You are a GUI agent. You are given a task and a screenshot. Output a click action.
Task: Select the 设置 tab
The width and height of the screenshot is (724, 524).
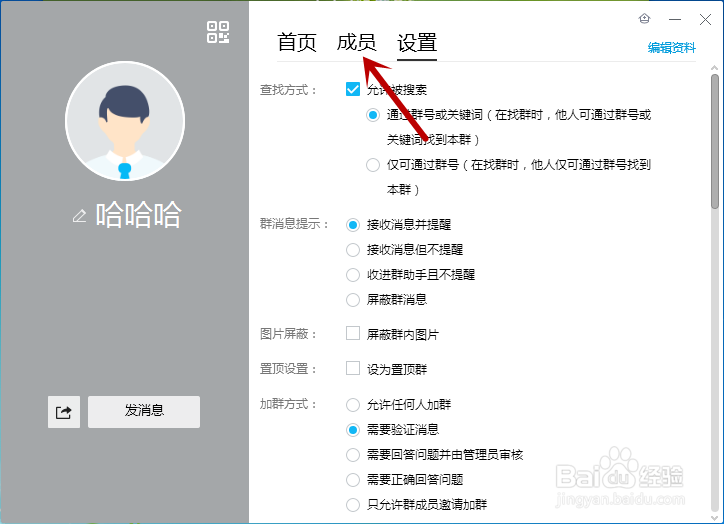[417, 42]
